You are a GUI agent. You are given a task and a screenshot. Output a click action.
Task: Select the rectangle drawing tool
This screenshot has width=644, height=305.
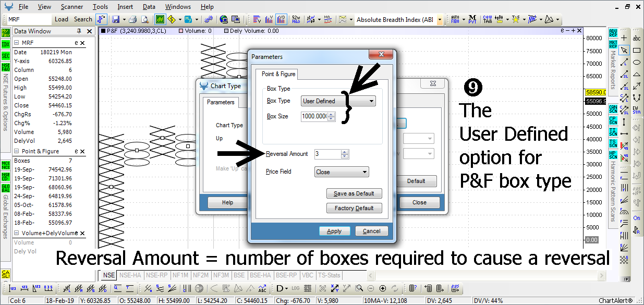(x=637, y=50)
